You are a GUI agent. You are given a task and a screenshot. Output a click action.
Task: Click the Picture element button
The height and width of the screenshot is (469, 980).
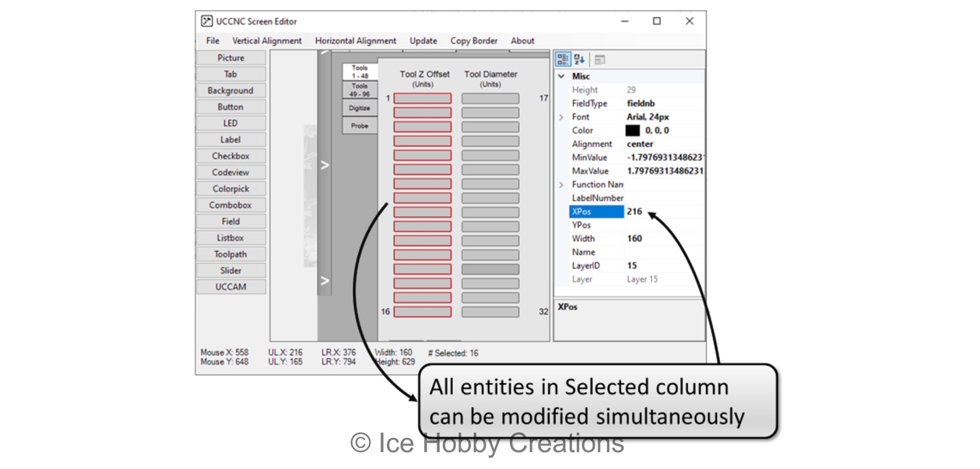230,58
